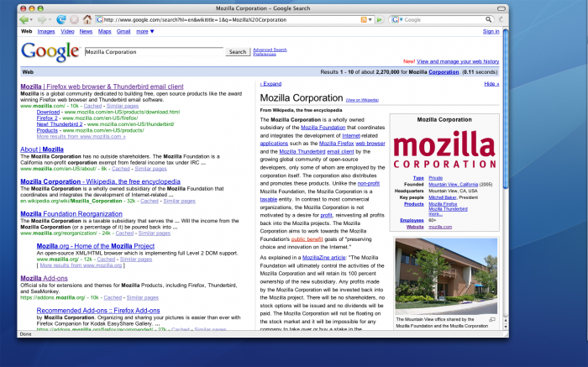Select the Web tab in top navigation
Viewport: 588px width, 367px height.
click(27, 31)
